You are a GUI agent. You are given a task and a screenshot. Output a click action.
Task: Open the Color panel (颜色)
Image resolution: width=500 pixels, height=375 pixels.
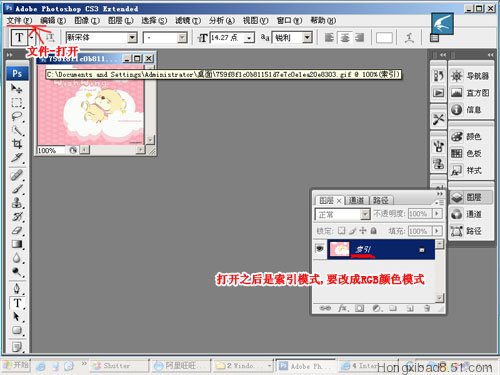pos(470,136)
